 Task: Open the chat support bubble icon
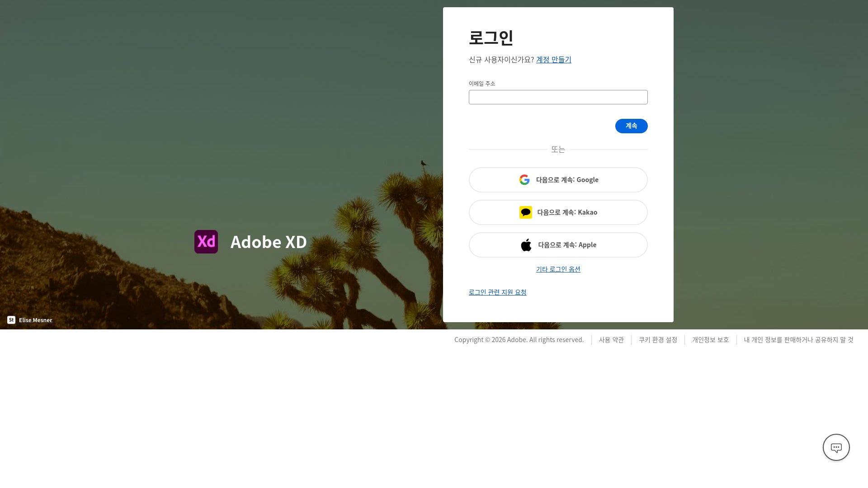pos(836,447)
